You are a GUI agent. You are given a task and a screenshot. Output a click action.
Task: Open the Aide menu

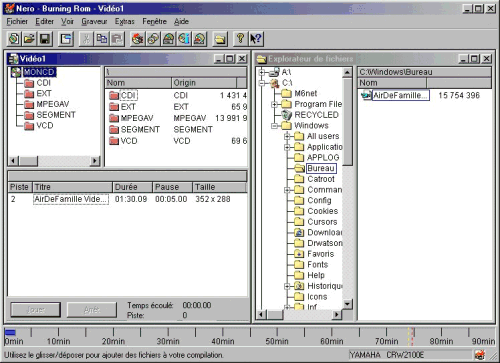click(181, 21)
